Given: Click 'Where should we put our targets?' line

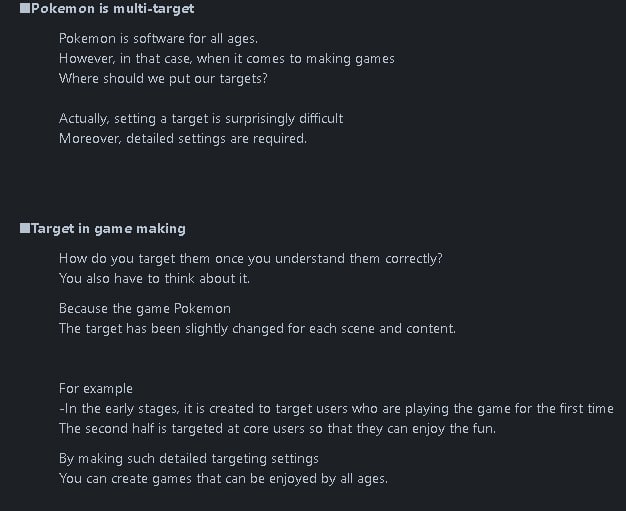Looking at the screenshot, I should (x=163, y=79).
